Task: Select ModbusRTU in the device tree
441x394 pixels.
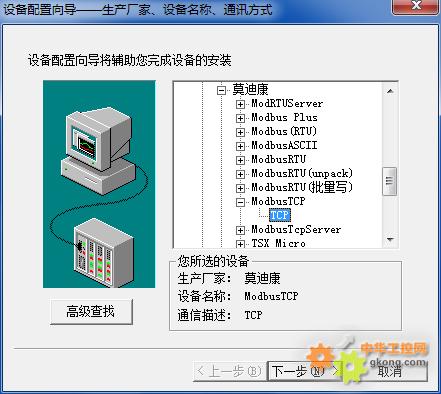Action: click(x=278, y=159)
